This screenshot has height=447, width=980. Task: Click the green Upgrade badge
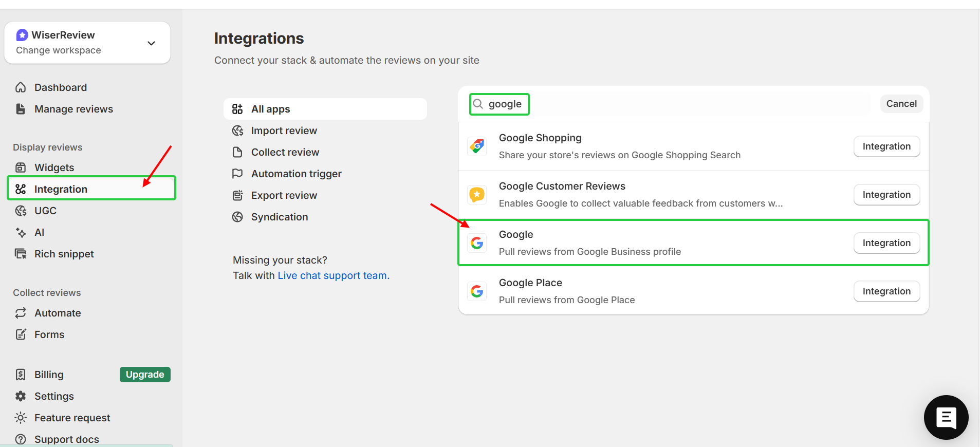tap(145, 375)
